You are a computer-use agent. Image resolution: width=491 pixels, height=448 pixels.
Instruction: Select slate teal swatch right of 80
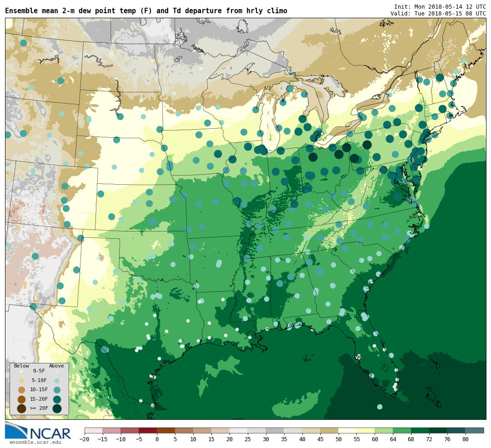475,430
